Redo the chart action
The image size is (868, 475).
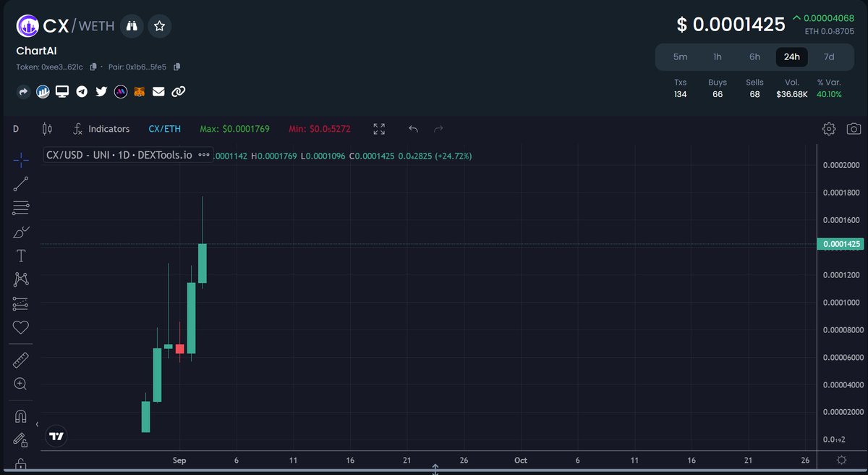[x=438, y=129]
